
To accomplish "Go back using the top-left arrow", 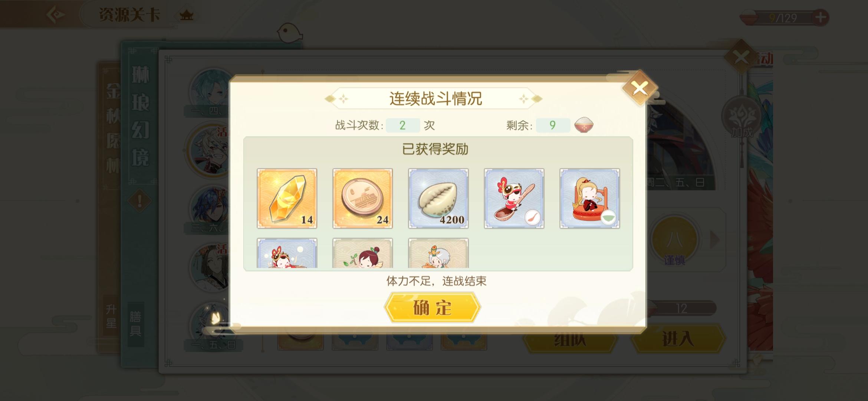I will click(x=56, y=15).
